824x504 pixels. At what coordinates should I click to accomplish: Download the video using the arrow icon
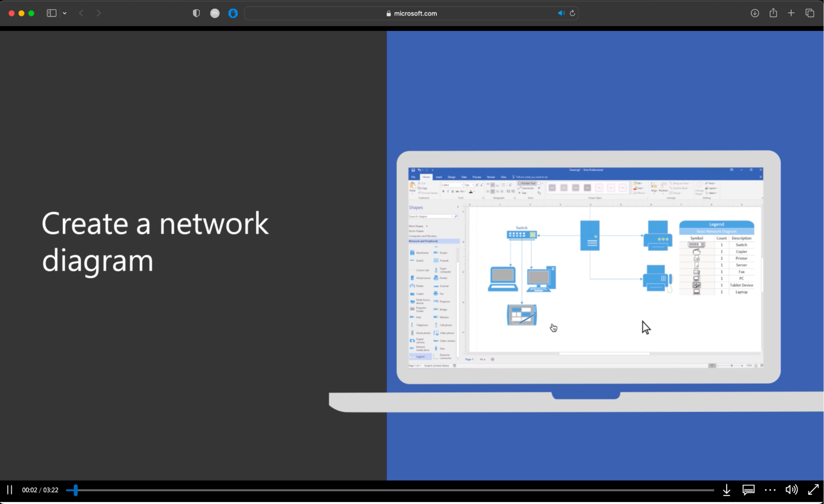(x=726, y=490)
